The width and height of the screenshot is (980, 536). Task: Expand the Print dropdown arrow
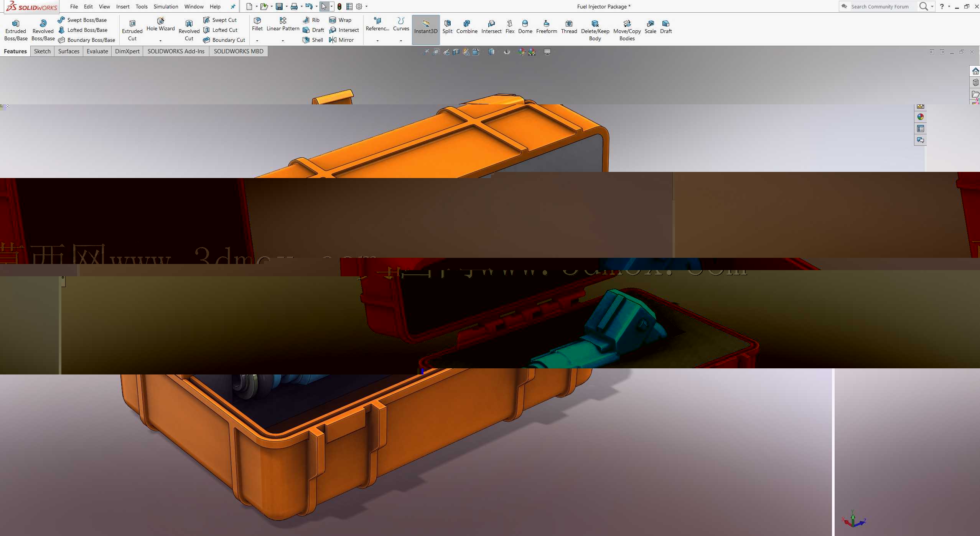301,7
